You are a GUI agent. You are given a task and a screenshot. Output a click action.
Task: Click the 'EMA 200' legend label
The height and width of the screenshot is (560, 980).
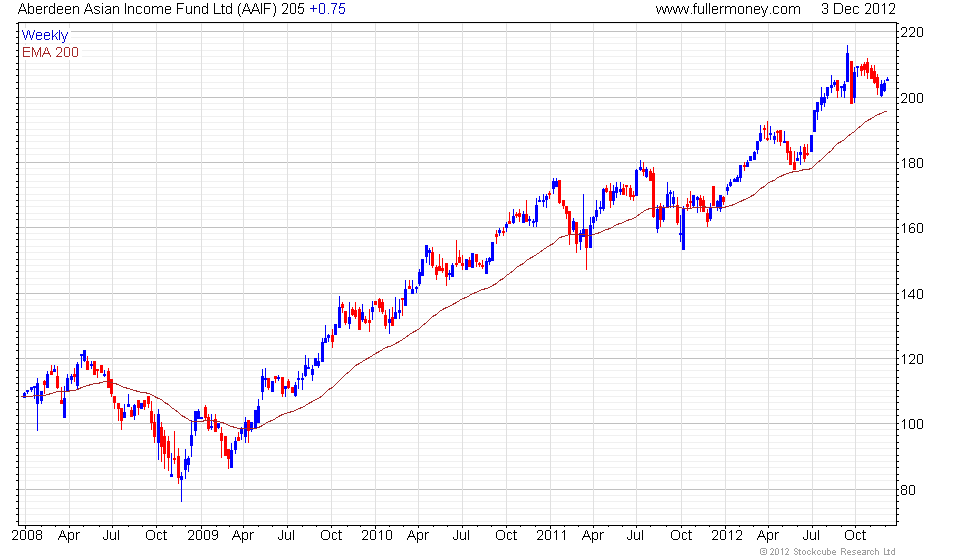point(51,52)
